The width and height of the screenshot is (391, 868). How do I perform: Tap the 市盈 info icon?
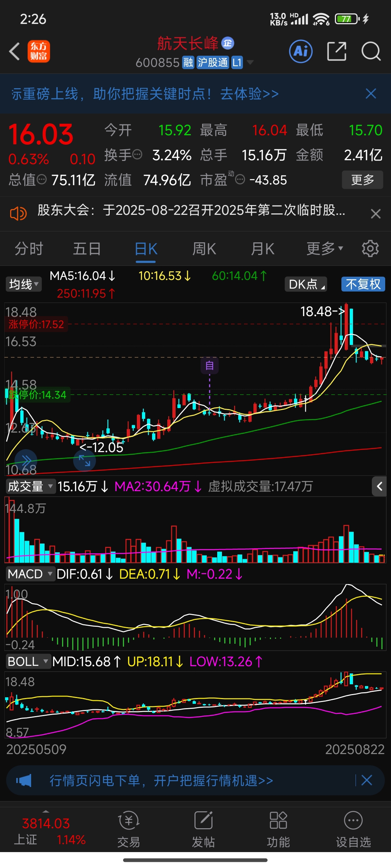pyautogui.click(x=240, y=179)
